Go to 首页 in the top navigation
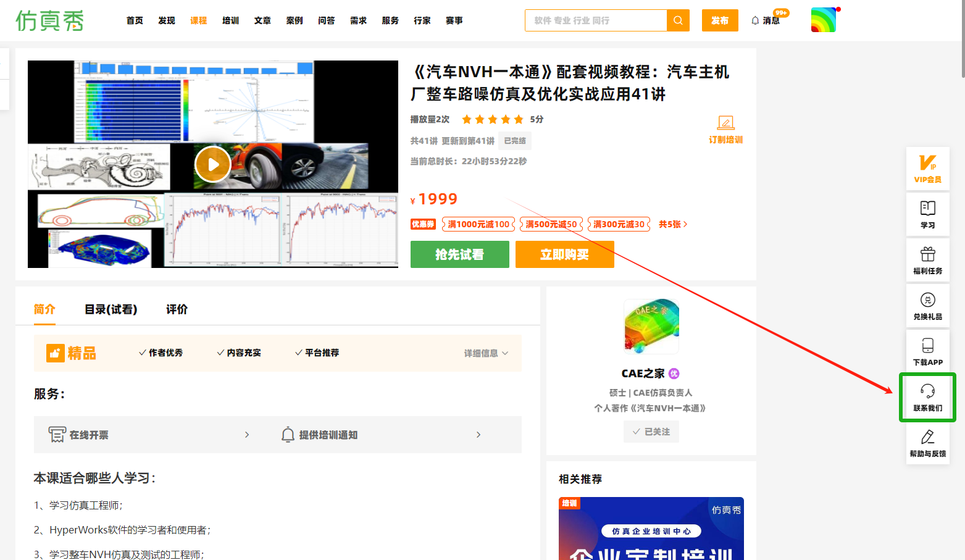Image resolution: width=965 pixels, height=560 pixels. click(135, 20)
